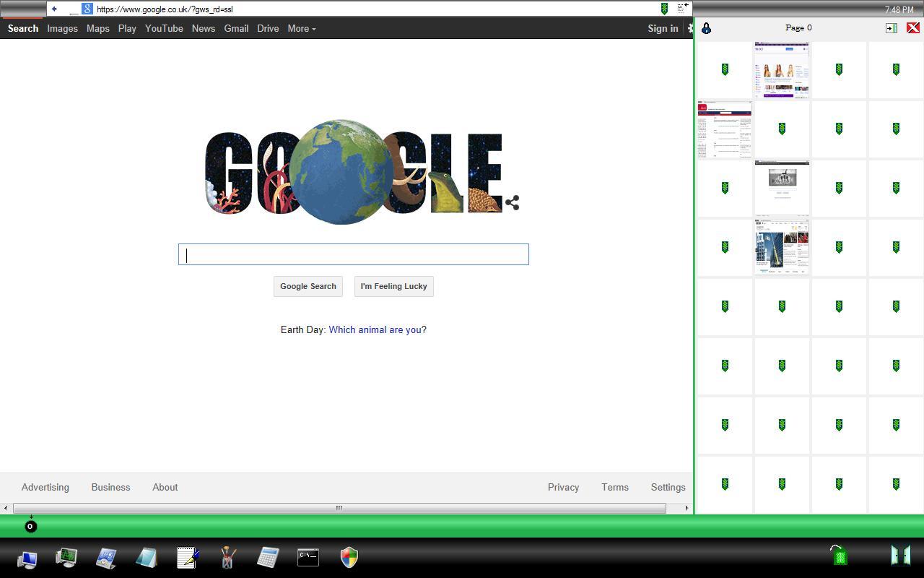The image size is (924, 578).
Task: Open the 'Which animal are you?' link
Action: (377, 329)
